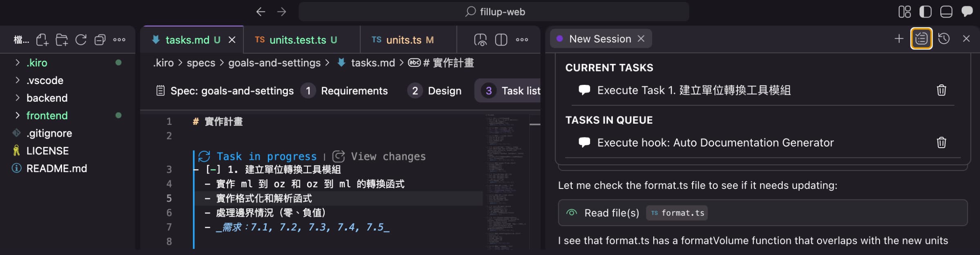This screenshot has width=980, height=255.
Task: Click the 需求 7.1 requirements line
Action: (x=302, y=227)
